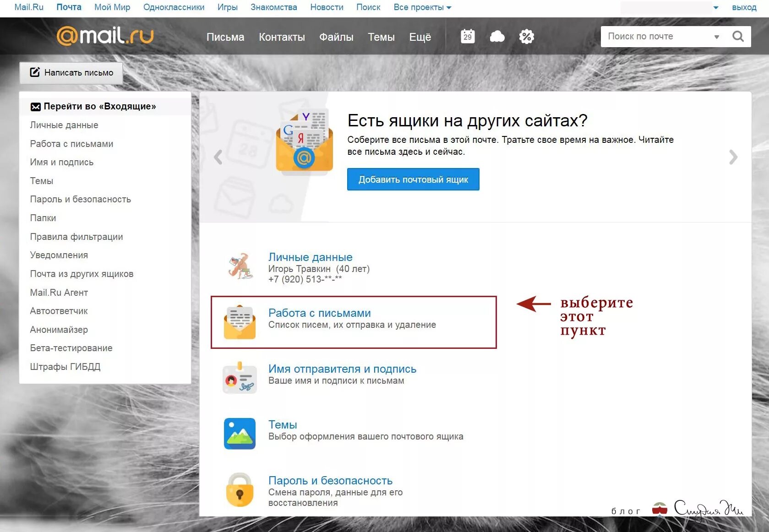Open Пароль и безопасность heading link
The image size is (769, 532).
click(330, 480)
